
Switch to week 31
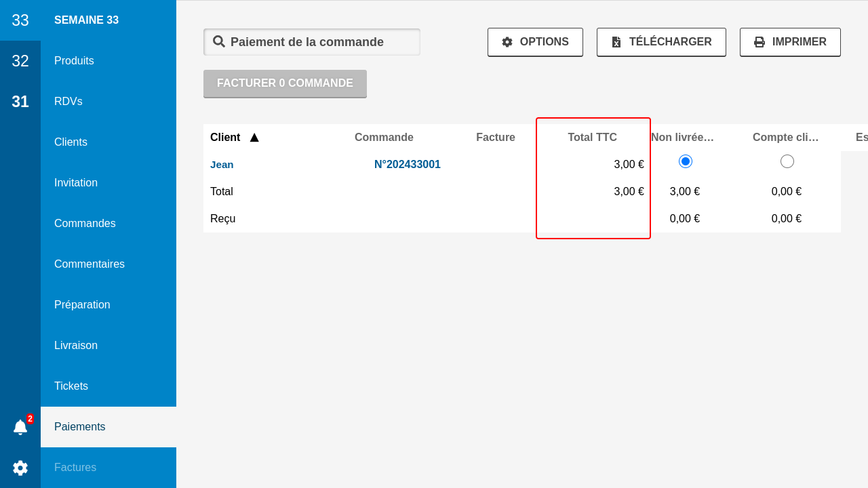pos(20,102)
